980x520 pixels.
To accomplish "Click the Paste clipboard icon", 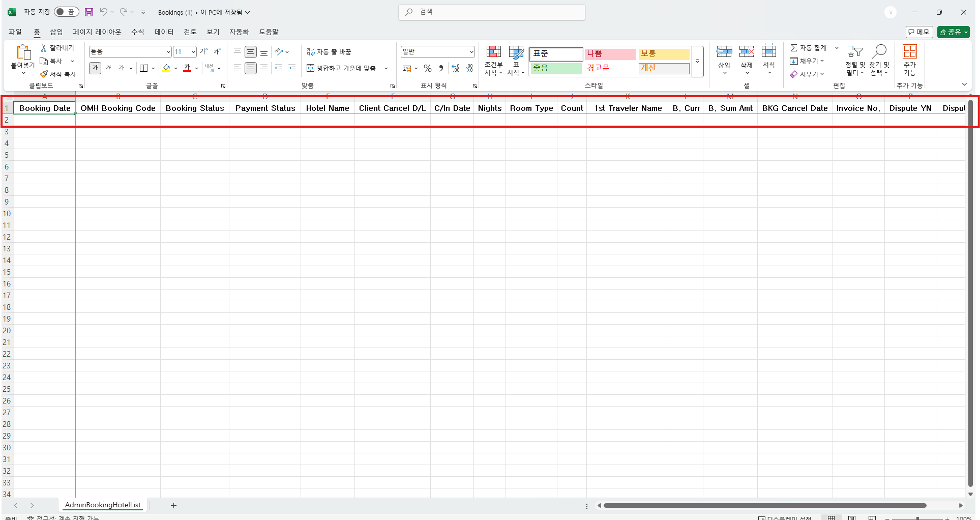I will pyautogui.click(x=23, y=52).
